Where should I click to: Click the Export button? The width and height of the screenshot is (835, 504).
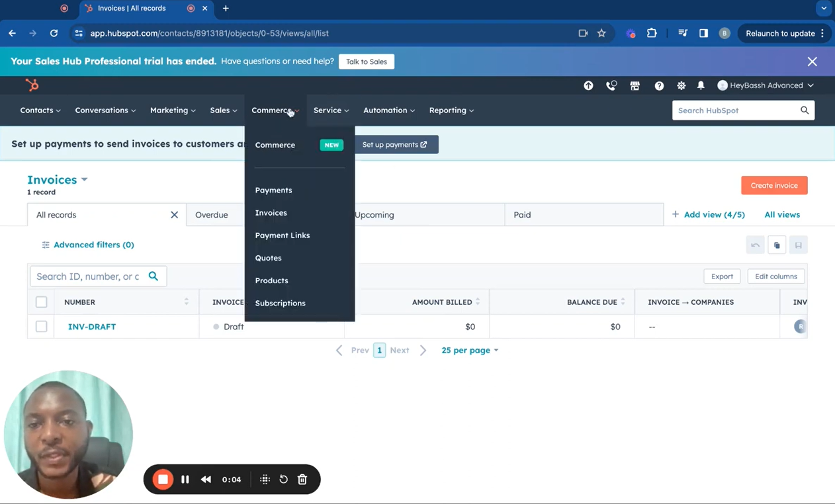coord(722,276)
